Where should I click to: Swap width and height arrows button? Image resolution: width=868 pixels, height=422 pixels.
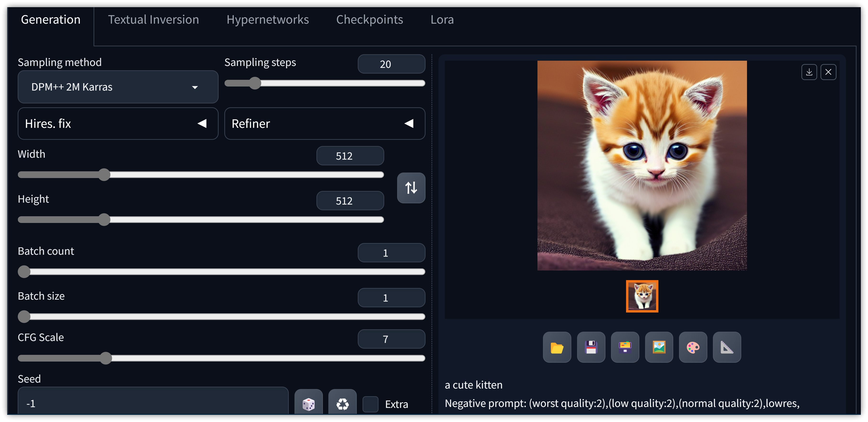click(x=411, y=188)
